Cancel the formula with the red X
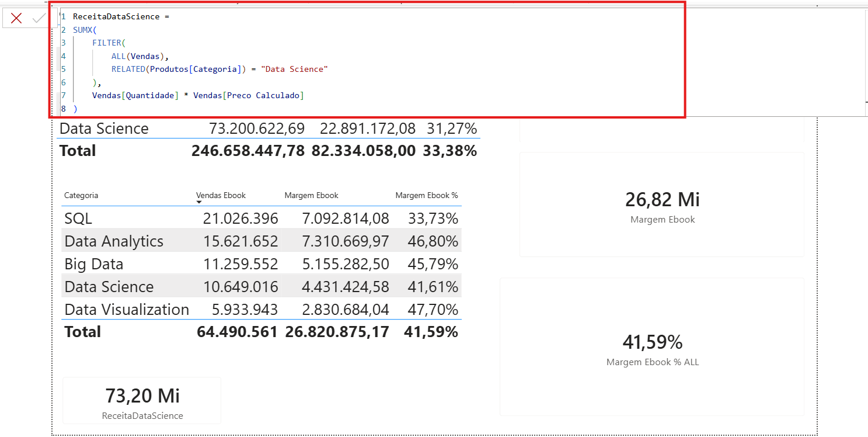The width and height of the screenshot is (868, 437). tap(16, 18)
